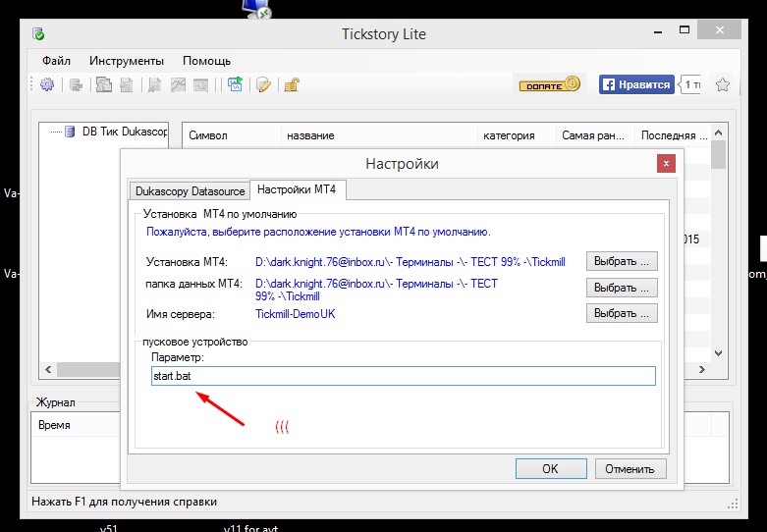The image size is (767, 532).
Task: Click the Facebook like counter bubble
Action: pos(690,84)
